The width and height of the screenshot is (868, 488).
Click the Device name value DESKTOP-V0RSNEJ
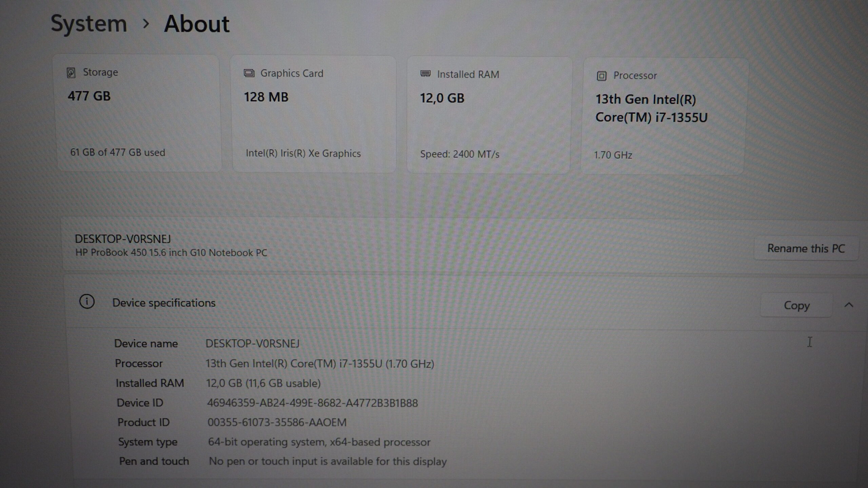point(253,344)
